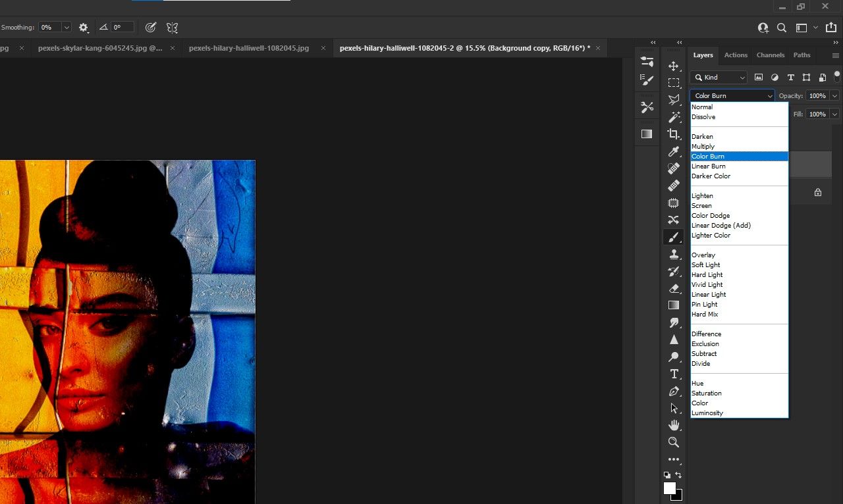The width and height of the screenshot is (843, 504).
Task: Select the History Brush tool
Action: coord(674,271)
